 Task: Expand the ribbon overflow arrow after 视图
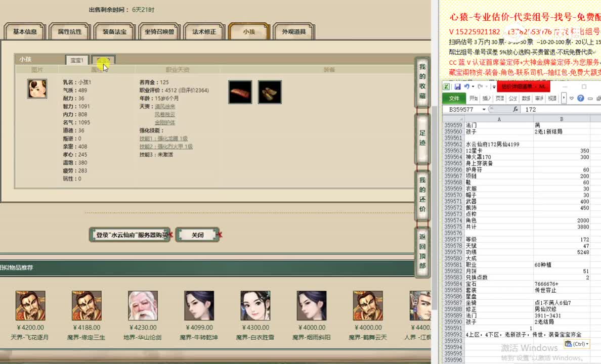[563, 98]
